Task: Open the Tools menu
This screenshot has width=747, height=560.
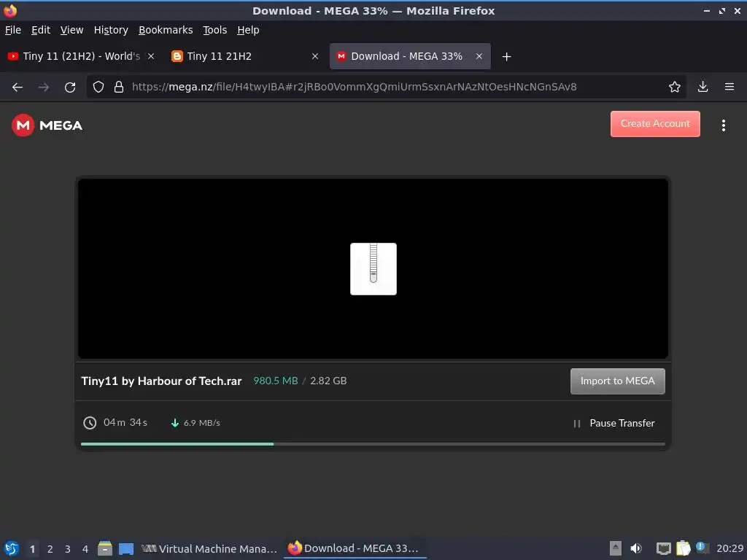Action: click(x=215, y=30)
